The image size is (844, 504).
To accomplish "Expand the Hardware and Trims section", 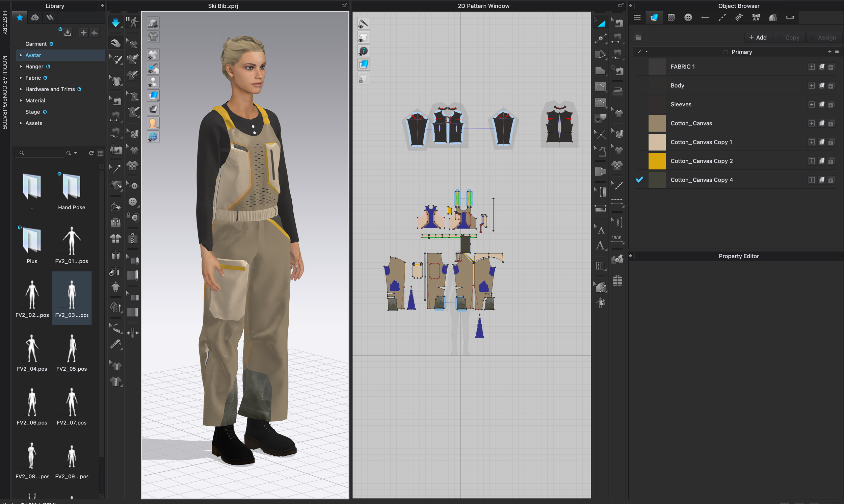I will 20,89.
